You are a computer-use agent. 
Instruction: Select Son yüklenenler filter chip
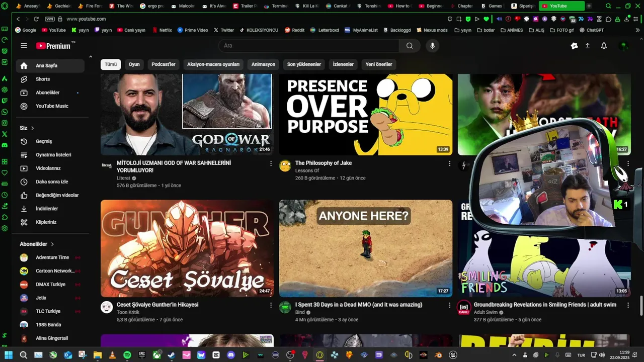coord(304,64)
